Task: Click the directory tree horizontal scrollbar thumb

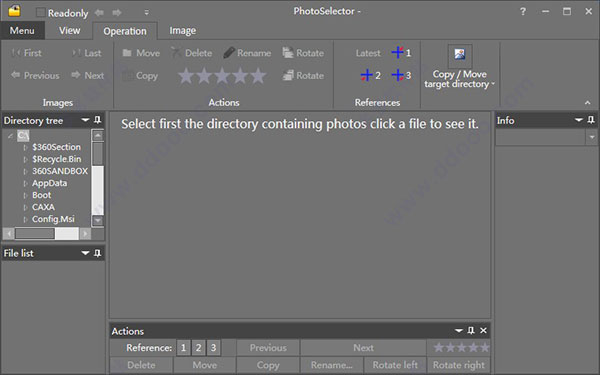Action: (x=35, y=233)
